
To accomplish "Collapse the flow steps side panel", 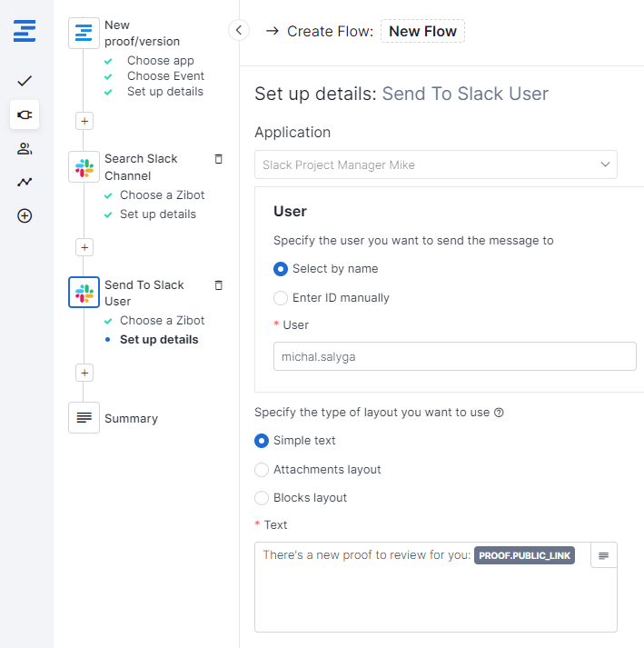I will [239, 30].
